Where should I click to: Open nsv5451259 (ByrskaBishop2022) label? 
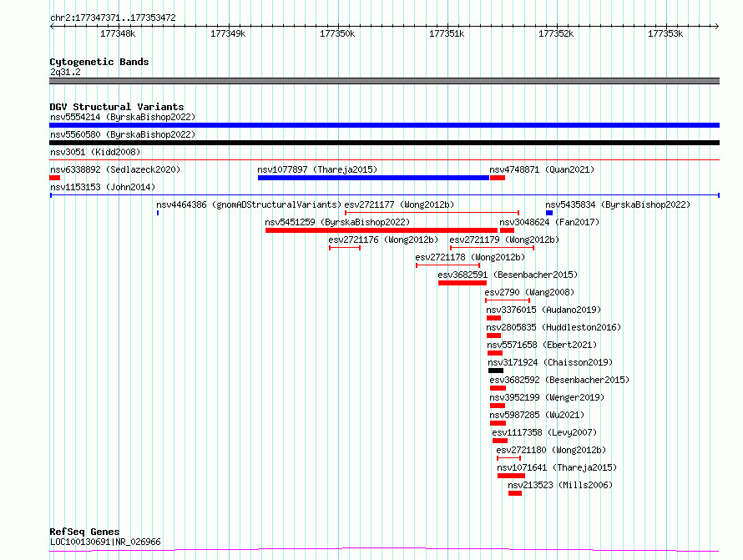[x=337, y=222]
